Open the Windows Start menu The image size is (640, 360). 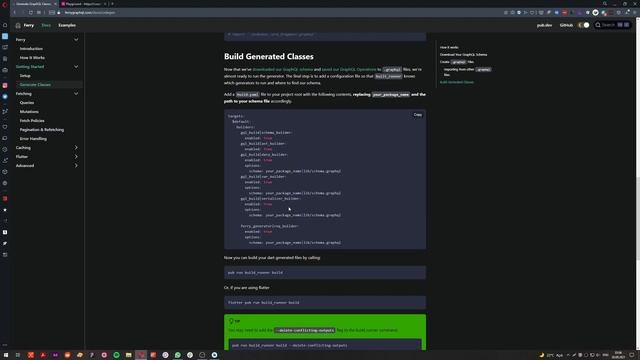(6, 355)
